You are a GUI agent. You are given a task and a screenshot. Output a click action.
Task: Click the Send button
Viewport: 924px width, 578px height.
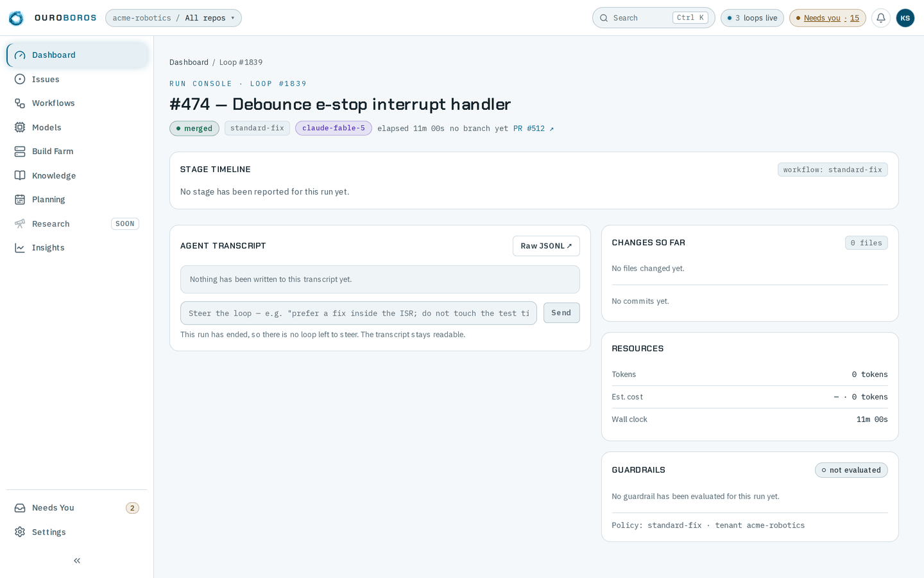point(561,313)
